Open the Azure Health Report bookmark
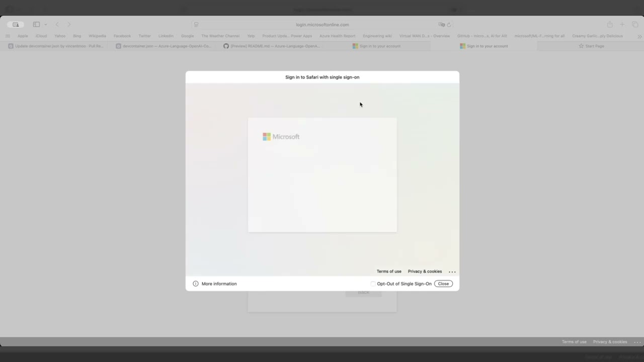 pyautogui.click(x=337, y=36)
